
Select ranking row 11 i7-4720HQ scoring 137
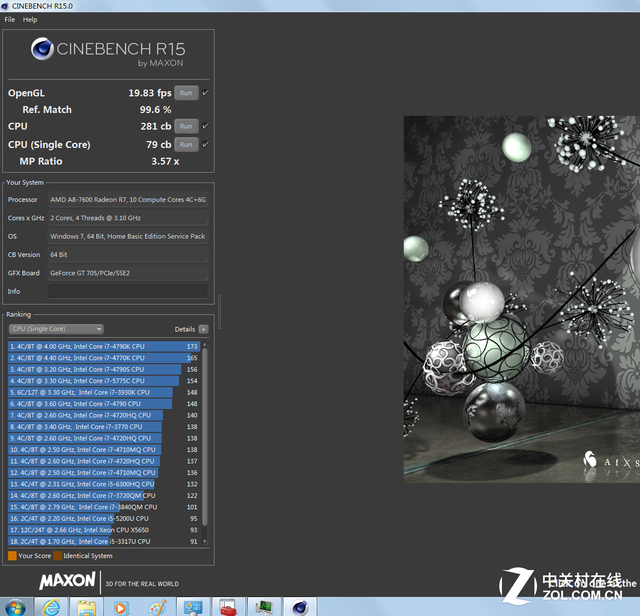[x=104, y=461]
